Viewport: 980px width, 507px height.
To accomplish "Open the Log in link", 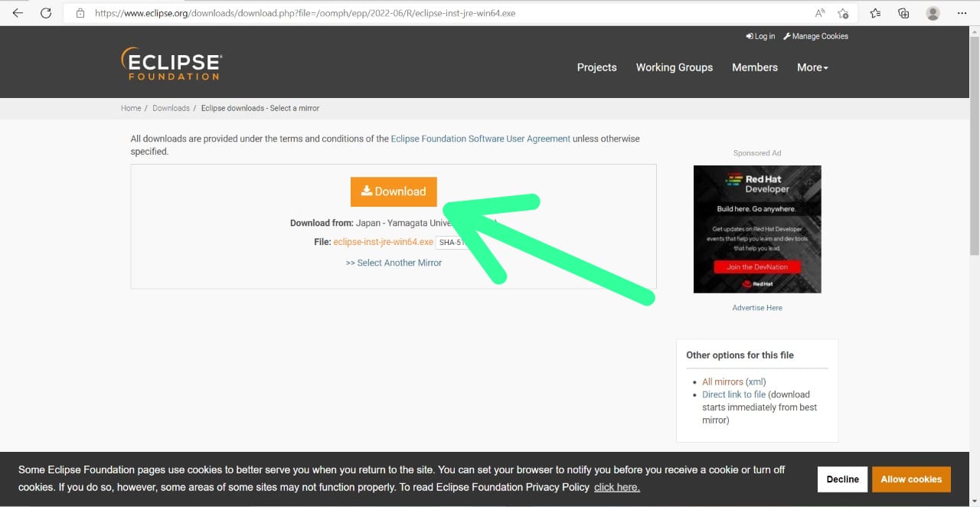I will (x=760, y=36).
